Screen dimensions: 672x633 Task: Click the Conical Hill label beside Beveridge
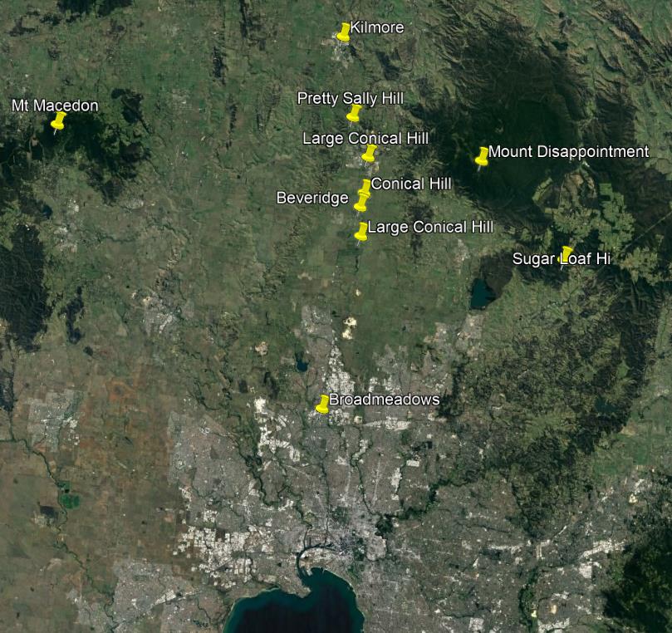click(x=410, y=183)
